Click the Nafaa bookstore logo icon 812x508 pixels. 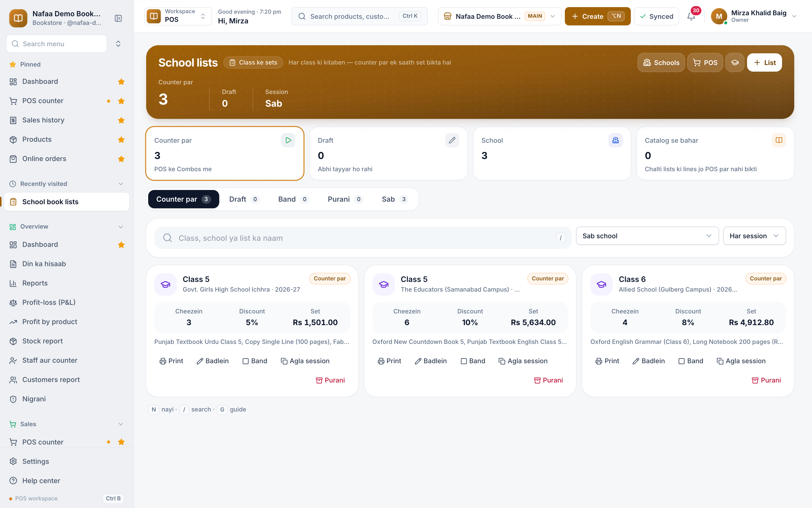18,18
